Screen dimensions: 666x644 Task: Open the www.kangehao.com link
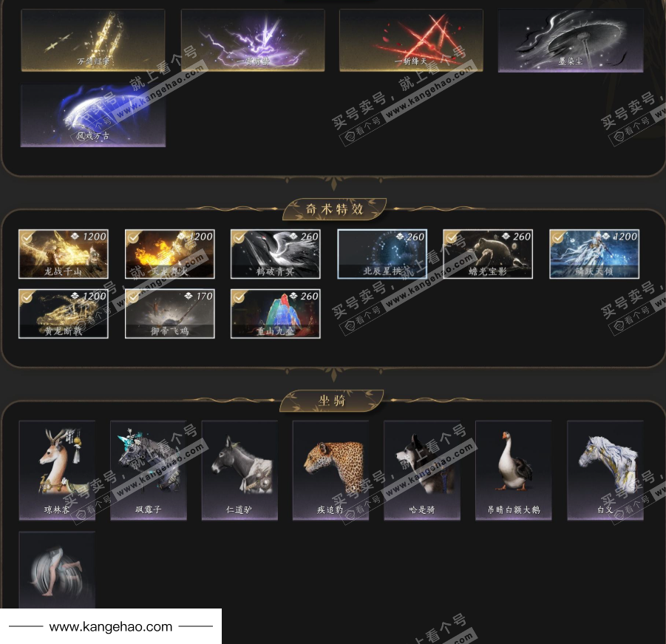coord(110,626)
